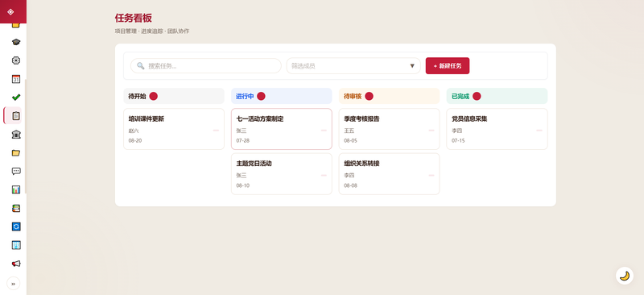Viewport: 644px width, 295px height.
Task: Click the due date 07-28
Action: point(243,141)
